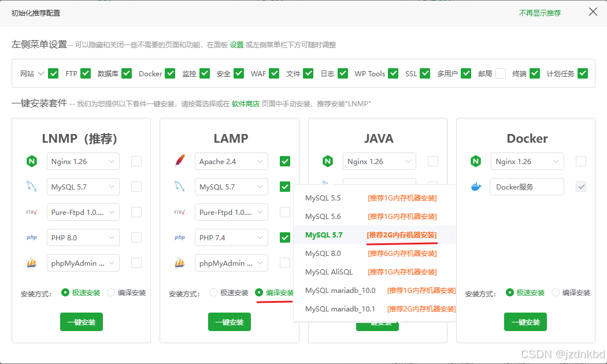Check Nginx checkbox in JAVA panel
Image resolution: width=607 pixels, height=364 pixels.
[433, 161]
